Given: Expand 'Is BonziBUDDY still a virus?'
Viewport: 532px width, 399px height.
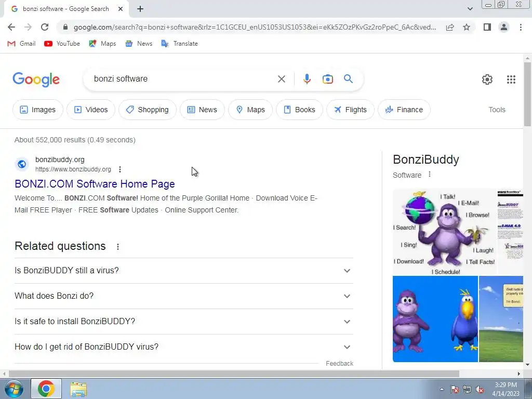Looking at the screenshot, I should (184, 271).
